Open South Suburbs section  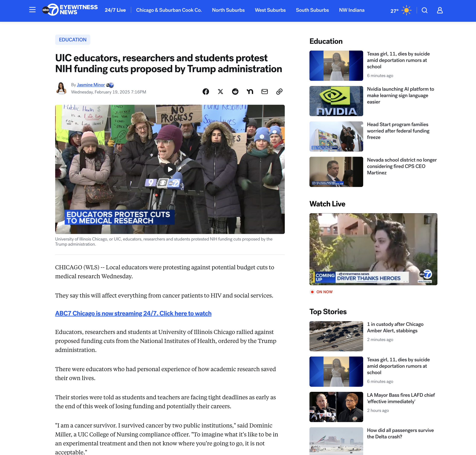point(312,10)
